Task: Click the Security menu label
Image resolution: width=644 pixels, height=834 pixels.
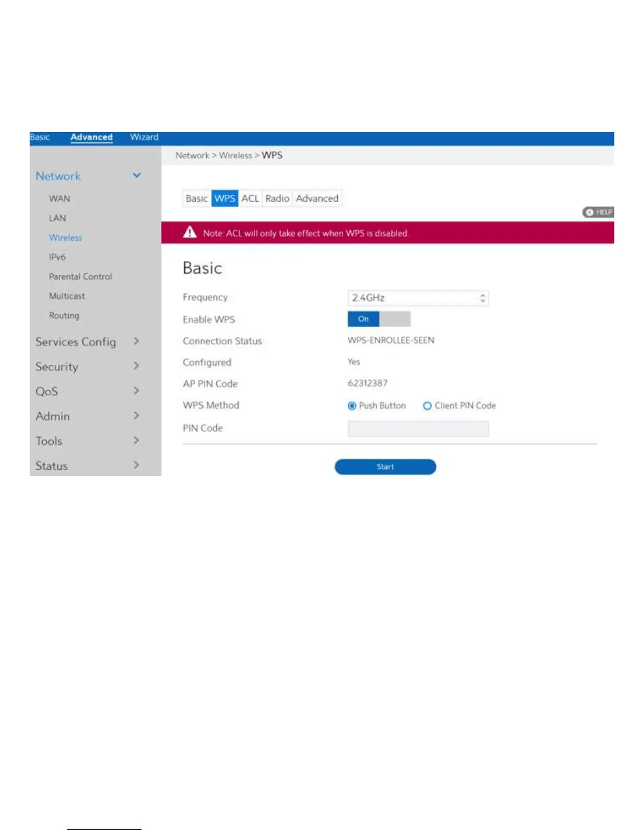Action: (x=57, y=367)
